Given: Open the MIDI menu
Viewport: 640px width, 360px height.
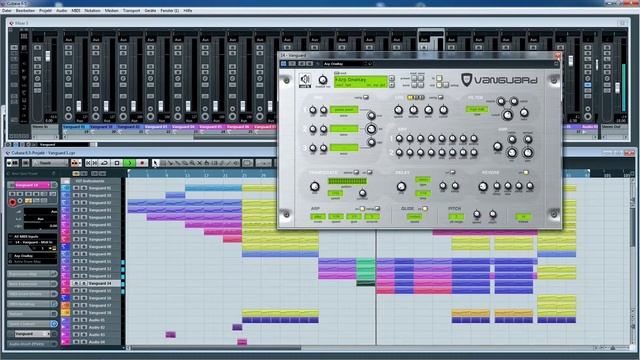Looking at the screenshot, I should (76, 11).
